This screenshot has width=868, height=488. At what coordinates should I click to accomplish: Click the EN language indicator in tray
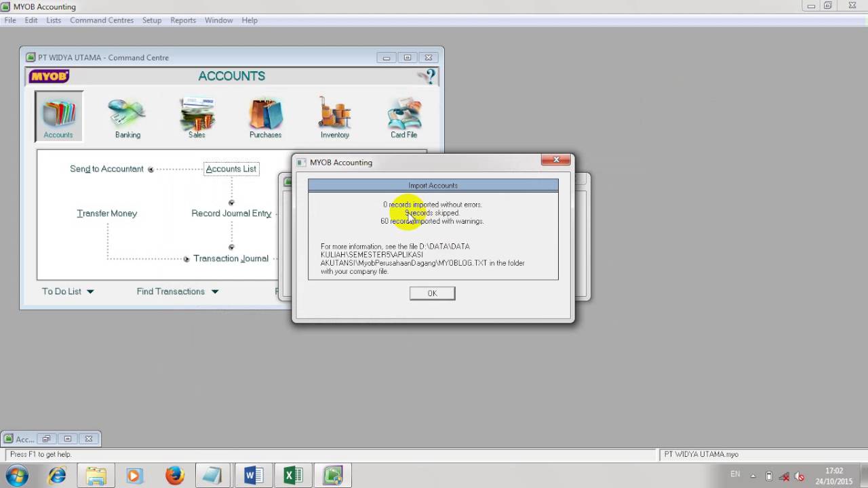(735, 474)
